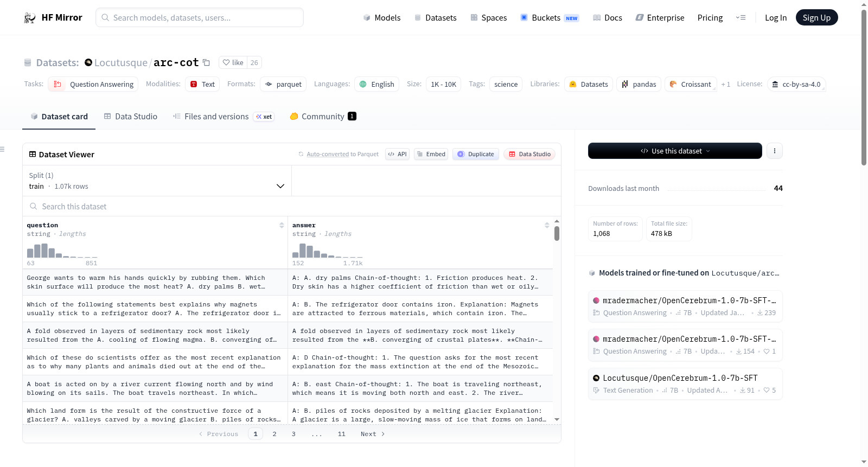Open Models in top navigation
Screen dimensions: 868x467
[x=382, y=18]
